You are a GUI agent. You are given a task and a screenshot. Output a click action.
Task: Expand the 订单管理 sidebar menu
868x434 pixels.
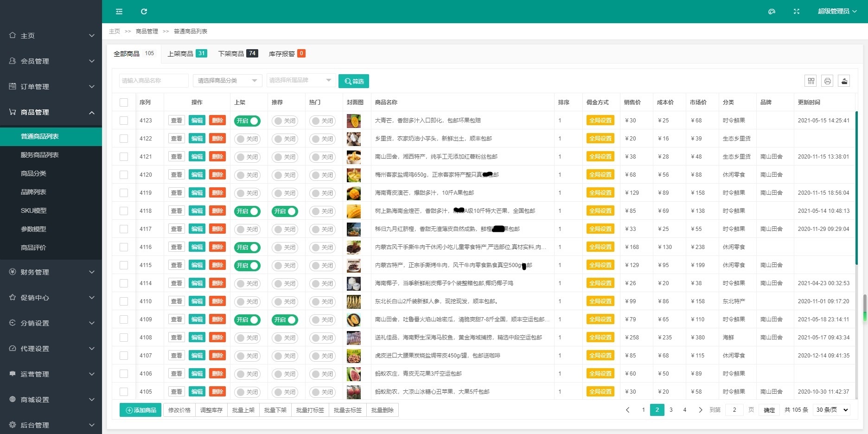coord(51,87)
